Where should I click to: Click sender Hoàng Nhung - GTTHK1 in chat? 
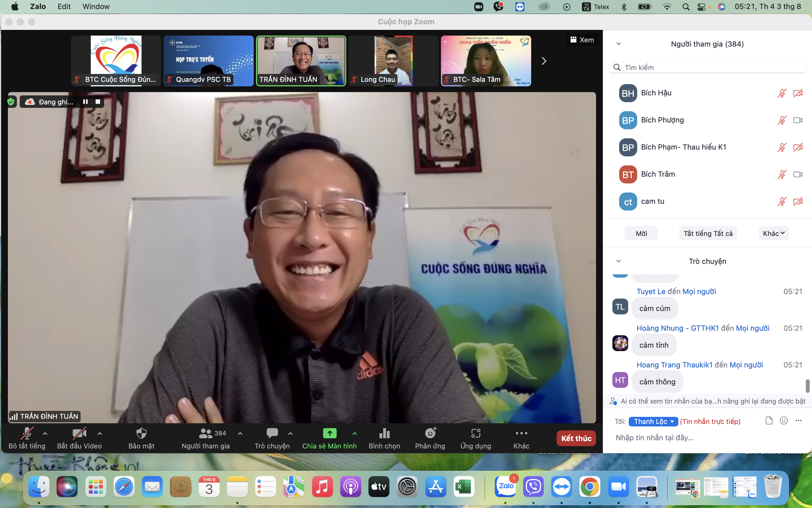(x=678, y=328)
